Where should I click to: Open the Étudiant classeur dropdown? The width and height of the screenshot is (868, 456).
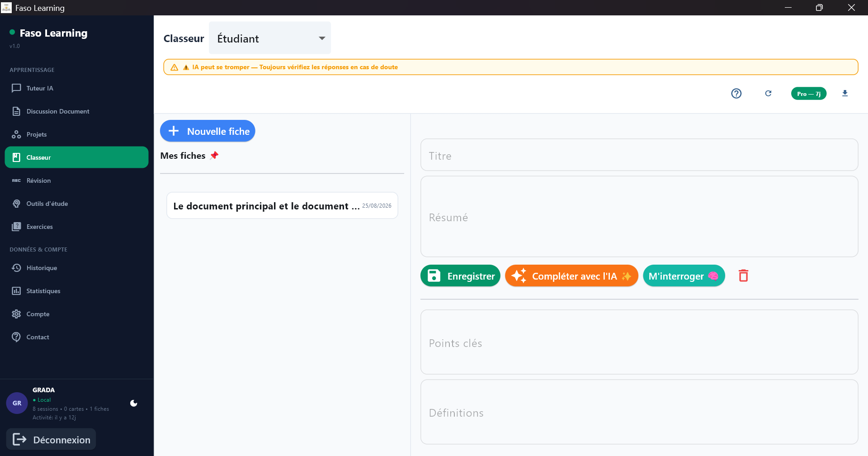click(270, 38)
